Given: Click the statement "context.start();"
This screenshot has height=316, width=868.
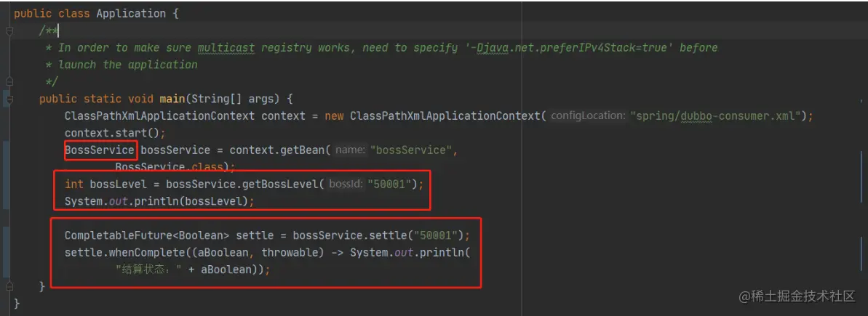Looking at the screenshot, I should click(x=115, y=133).
